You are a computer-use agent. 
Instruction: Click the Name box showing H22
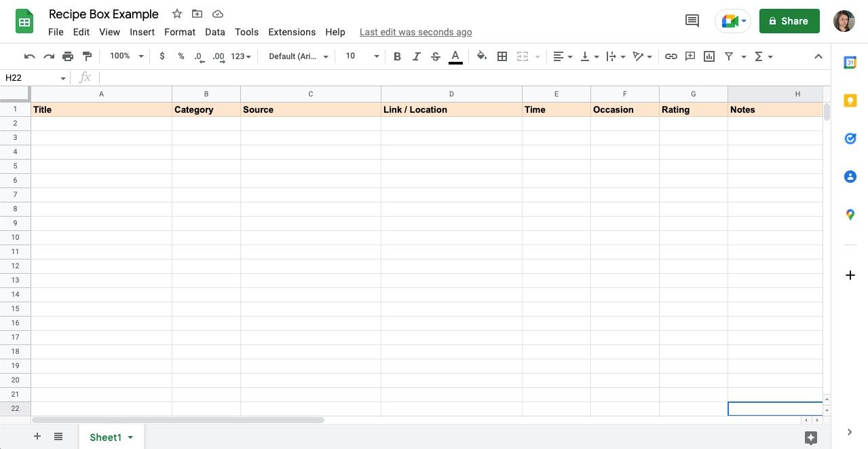[x=35, y=78]
